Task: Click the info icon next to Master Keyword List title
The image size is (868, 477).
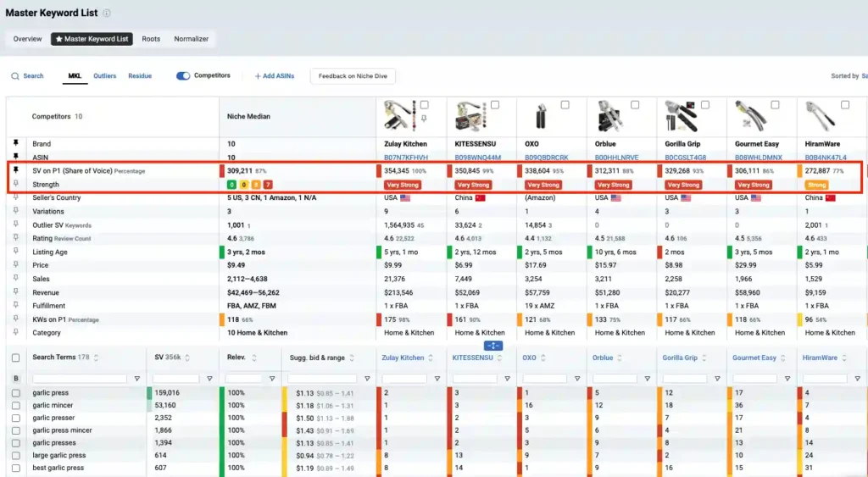Action: tap(107, 14)
